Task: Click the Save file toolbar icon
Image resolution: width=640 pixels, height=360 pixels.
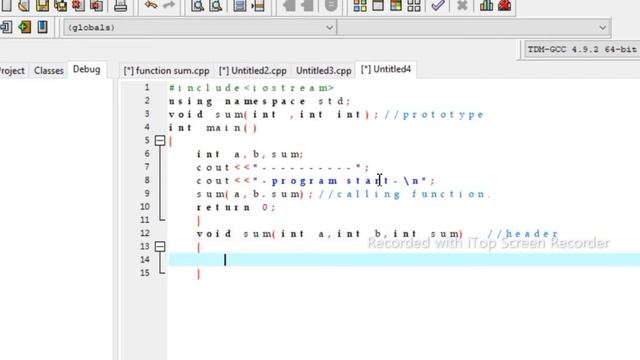Action: point(42,5)
